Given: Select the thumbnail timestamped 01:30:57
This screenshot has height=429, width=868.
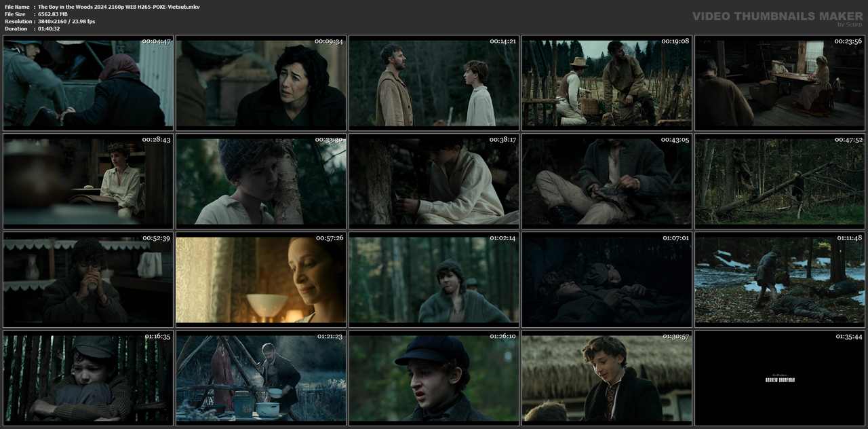Looking at the screenshot, I should click(x=607, y=377).
